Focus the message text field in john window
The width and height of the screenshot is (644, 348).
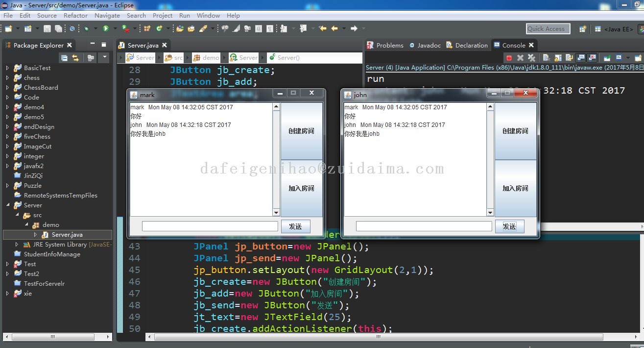424,226
